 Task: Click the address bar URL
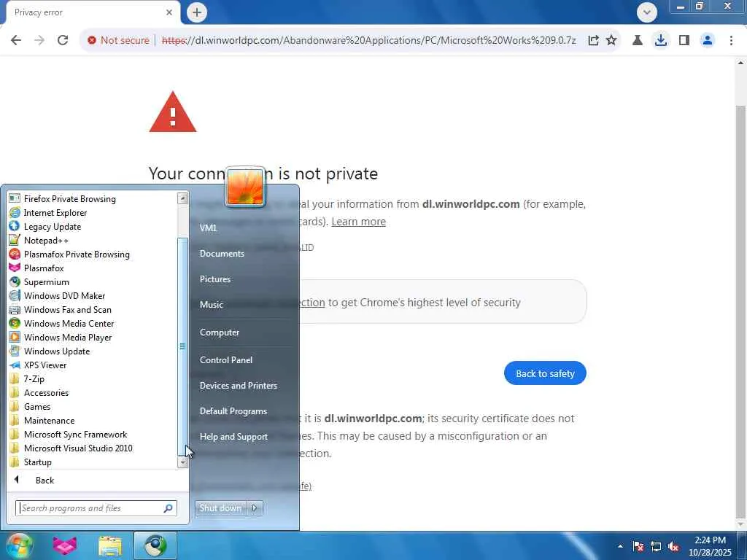click(x=368, y=41)
